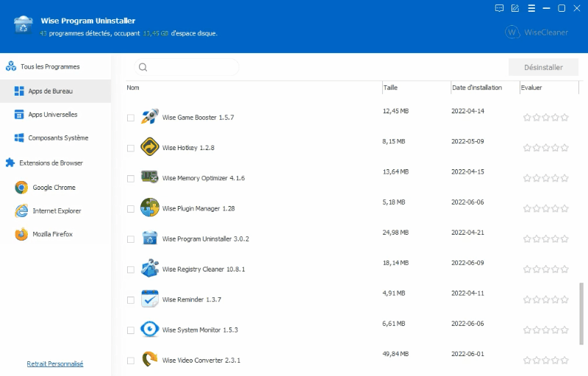Viewport: 588px width, 376px height.
Task: Click the puzzle piece Extensions de Browser icon
Action: pos(10,163)
